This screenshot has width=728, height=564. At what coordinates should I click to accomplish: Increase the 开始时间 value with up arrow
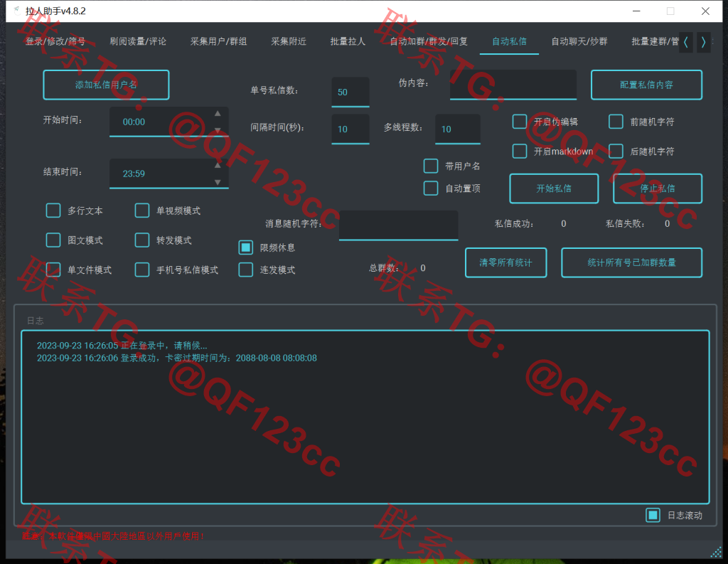218,113
